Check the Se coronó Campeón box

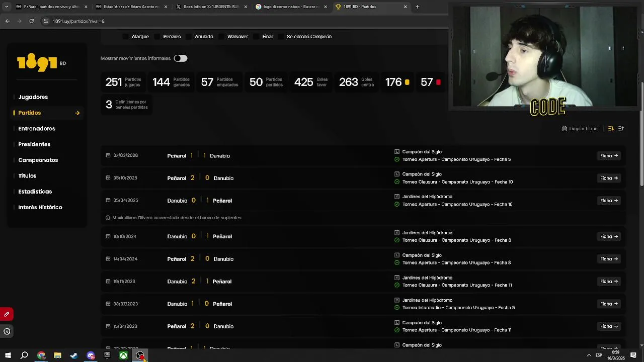click(281, 37)
